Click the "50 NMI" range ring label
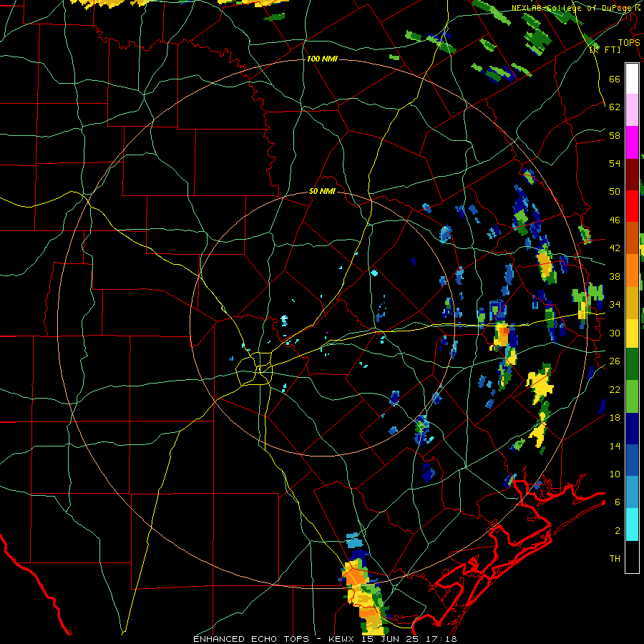The image size is (644, 644). (322, 191)
